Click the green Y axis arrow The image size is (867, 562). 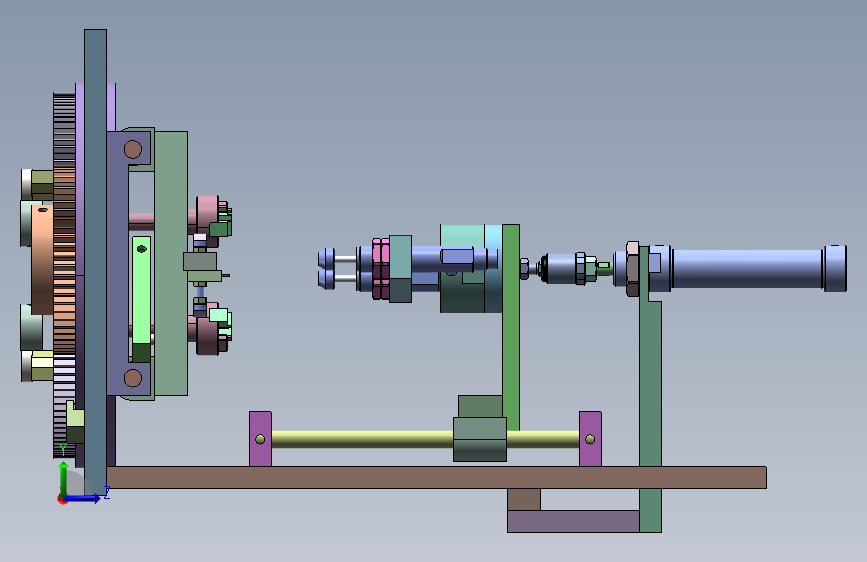tap(64, 478)
